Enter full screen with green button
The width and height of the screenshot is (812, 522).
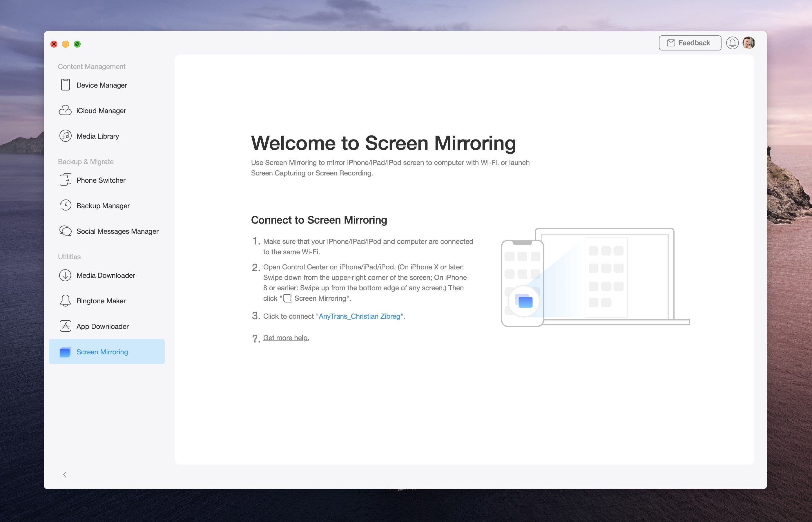click(x=77, y=44)
